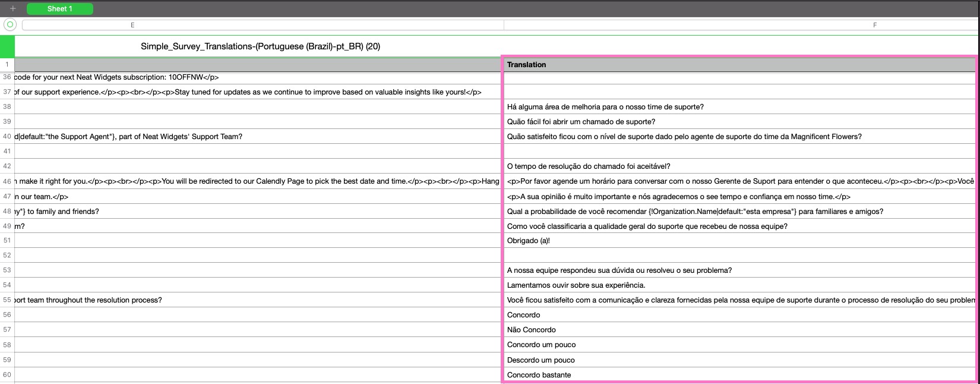Click the table title Simple_Survey_Translations
The height and width of the screenshot is (384, 980).
[261, 46]
